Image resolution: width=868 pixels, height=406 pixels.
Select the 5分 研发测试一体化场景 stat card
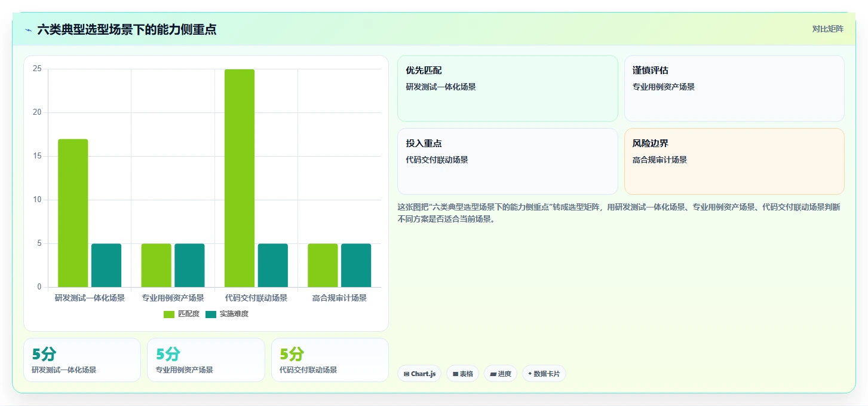click(82, 360)
